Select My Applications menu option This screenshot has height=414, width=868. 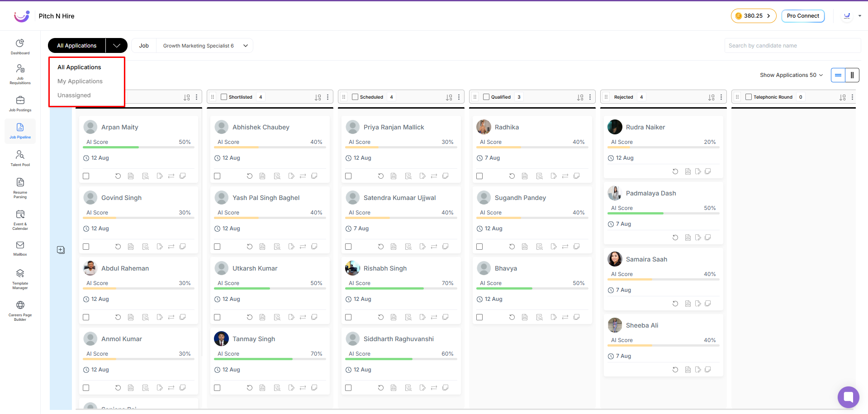tap(80, 81)
